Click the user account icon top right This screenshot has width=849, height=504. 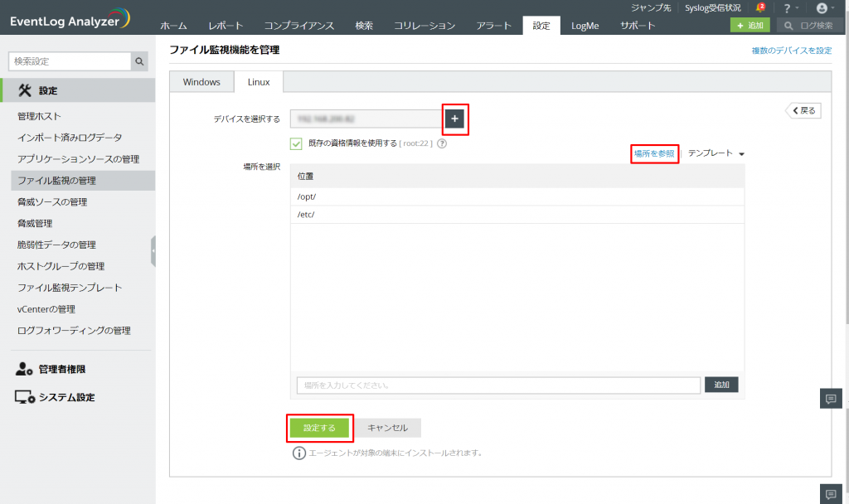821,8
